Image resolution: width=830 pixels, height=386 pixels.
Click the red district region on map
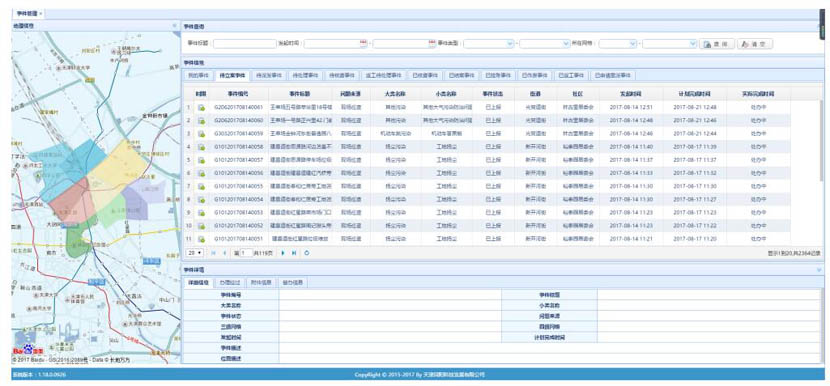[71, 201]
